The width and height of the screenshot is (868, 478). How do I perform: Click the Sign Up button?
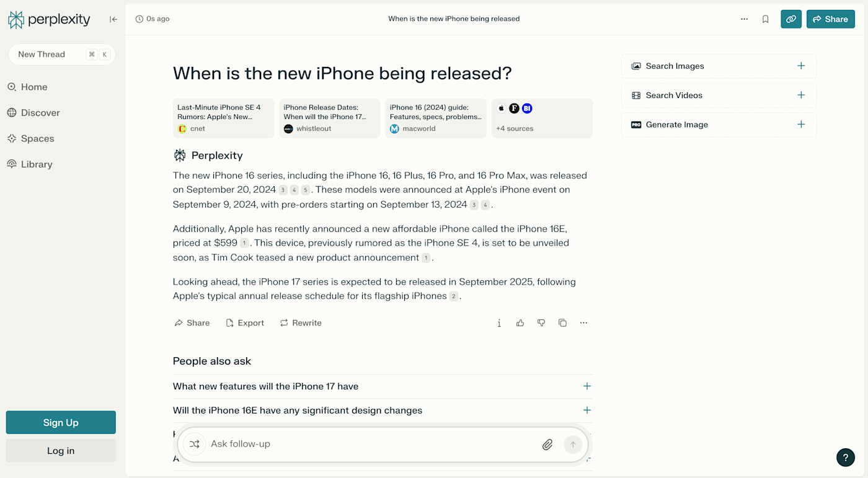click(61, 422)
